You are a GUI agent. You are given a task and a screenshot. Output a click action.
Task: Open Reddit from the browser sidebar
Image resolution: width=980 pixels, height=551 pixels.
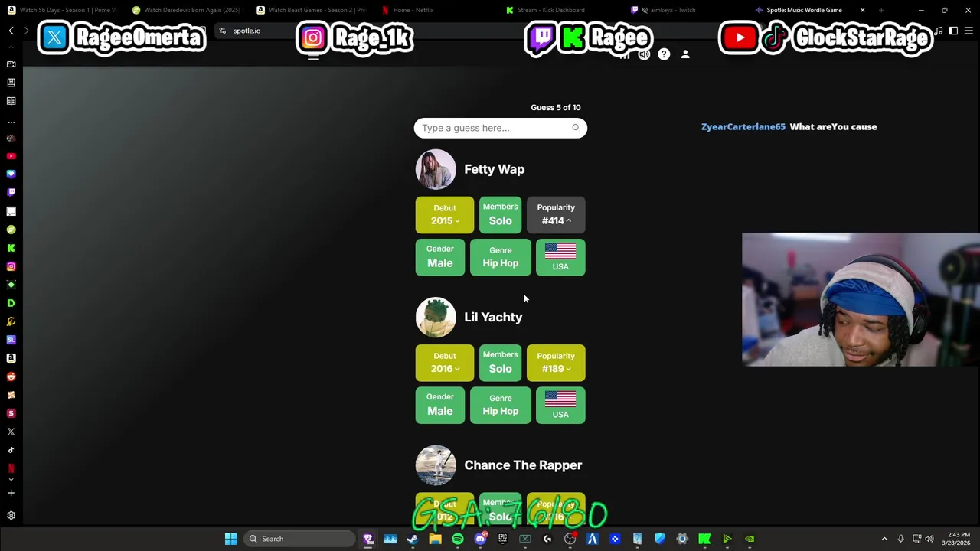(11, 377)
